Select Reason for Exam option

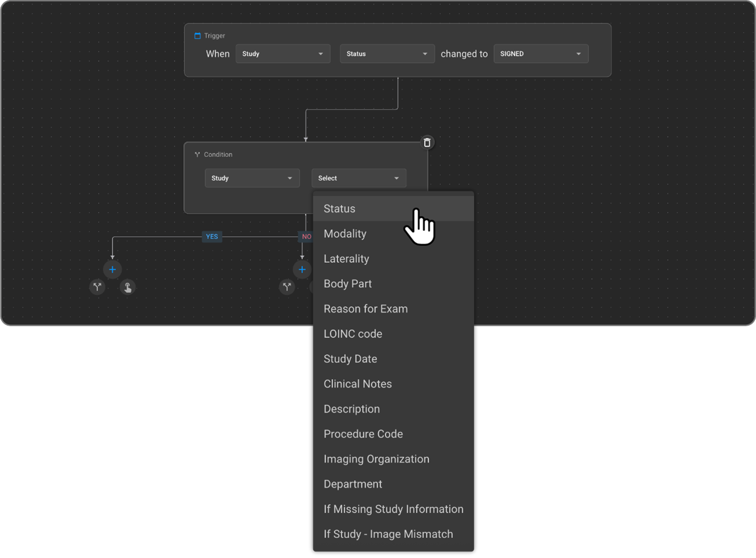tap(366, 309)
